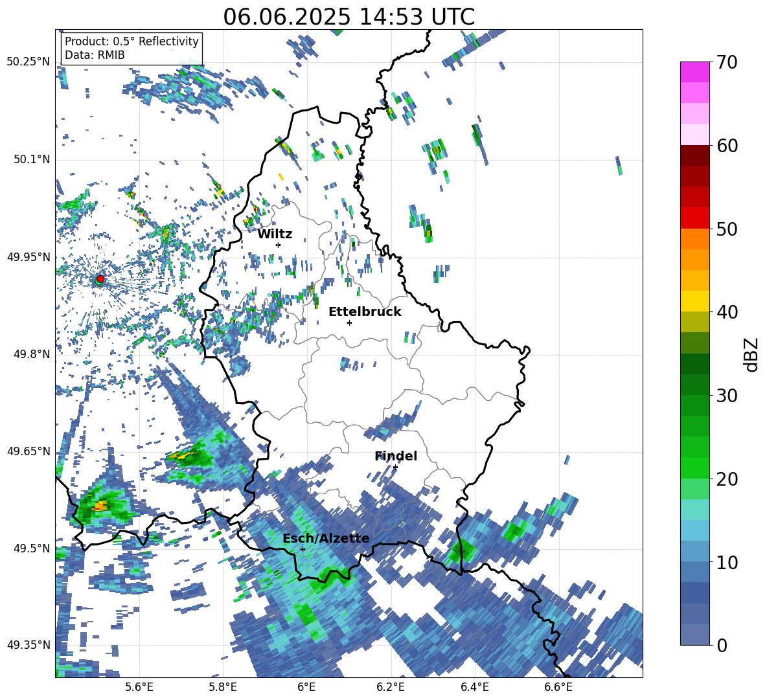Click the Wiltz city label

[x=275, y=234]
